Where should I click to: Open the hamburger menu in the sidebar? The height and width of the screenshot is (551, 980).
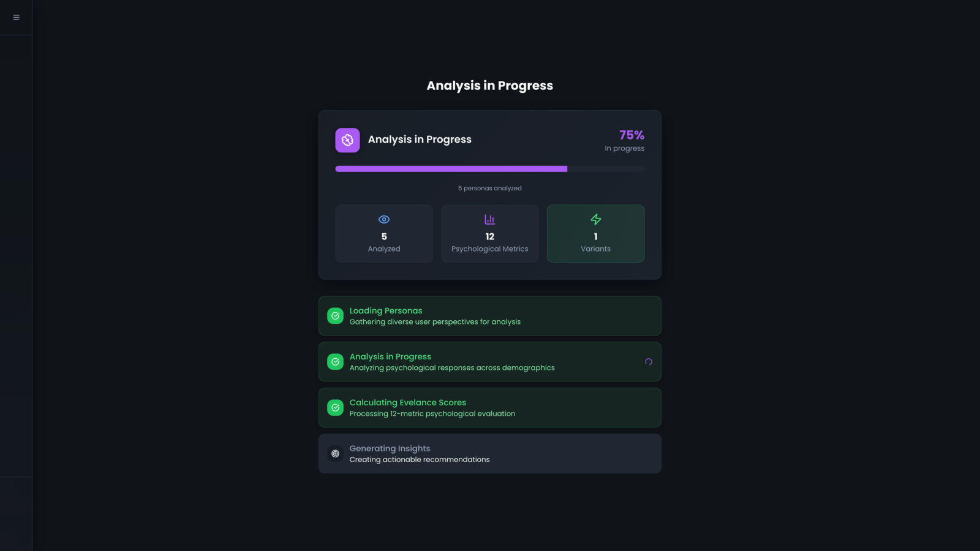pyautogui.click(x=17, y=17)
